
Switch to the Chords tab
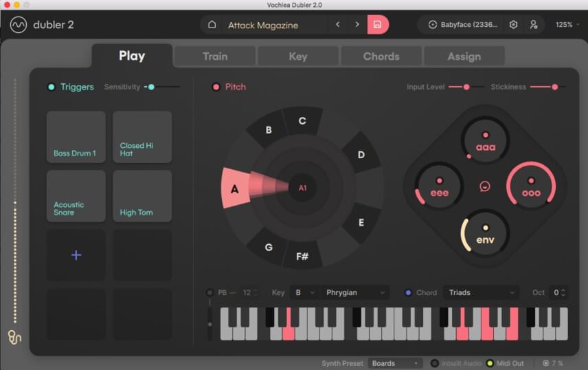pyautogui.click(x=381, y=56)
